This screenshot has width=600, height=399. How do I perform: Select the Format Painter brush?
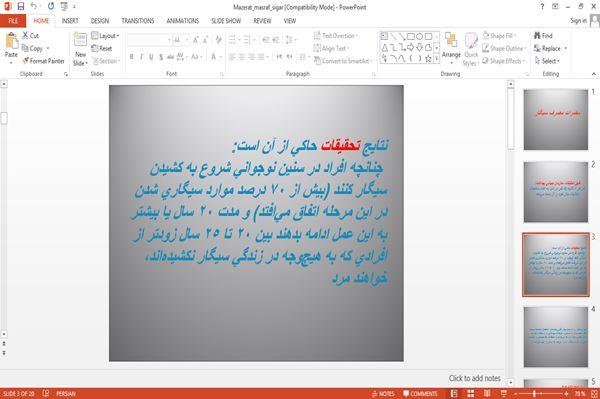tap(43, 61)
